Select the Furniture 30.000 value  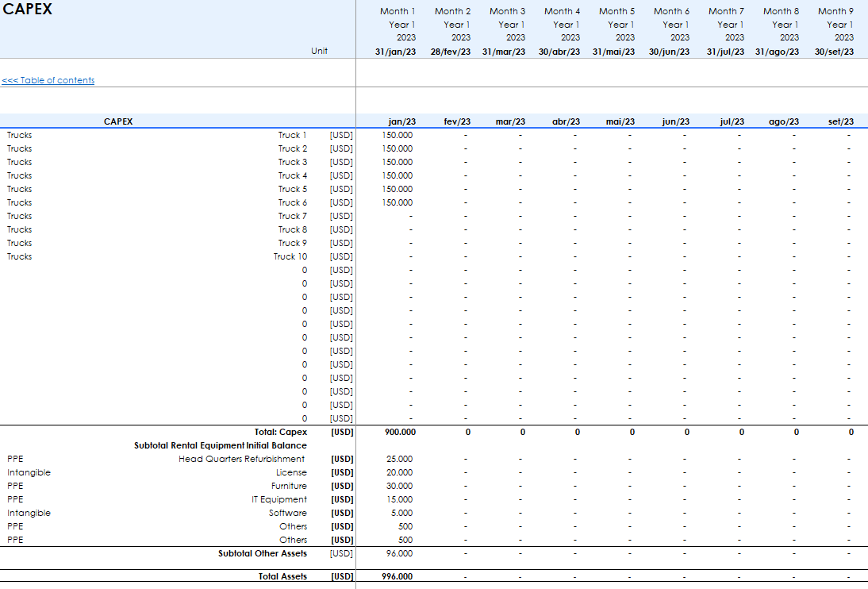click(399, 486)
